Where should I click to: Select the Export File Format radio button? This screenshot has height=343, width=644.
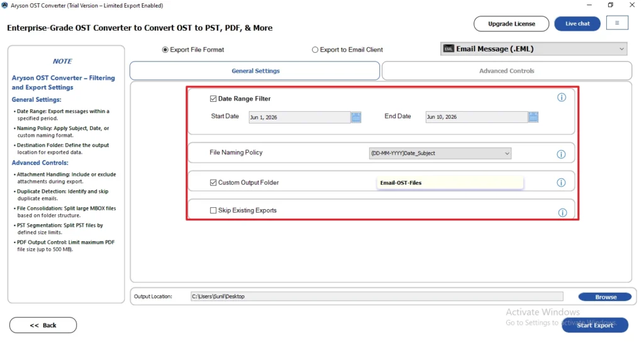click(x=165, y=50)
